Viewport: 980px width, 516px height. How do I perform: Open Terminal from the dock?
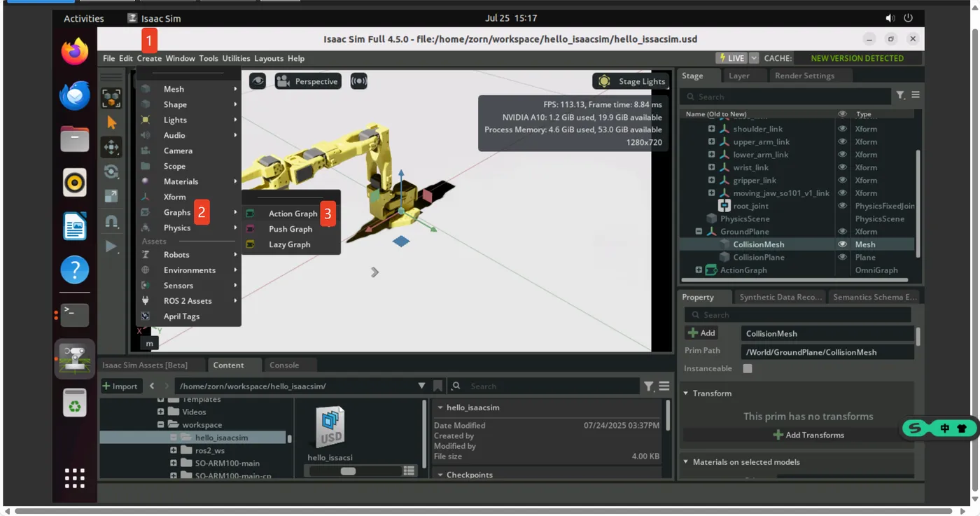click(75, 314)
